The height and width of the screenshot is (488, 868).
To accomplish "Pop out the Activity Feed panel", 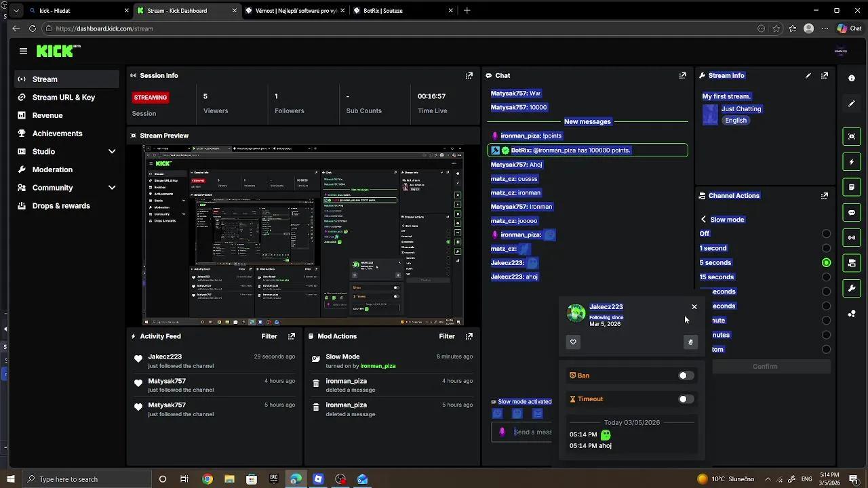I will point(291,336).
